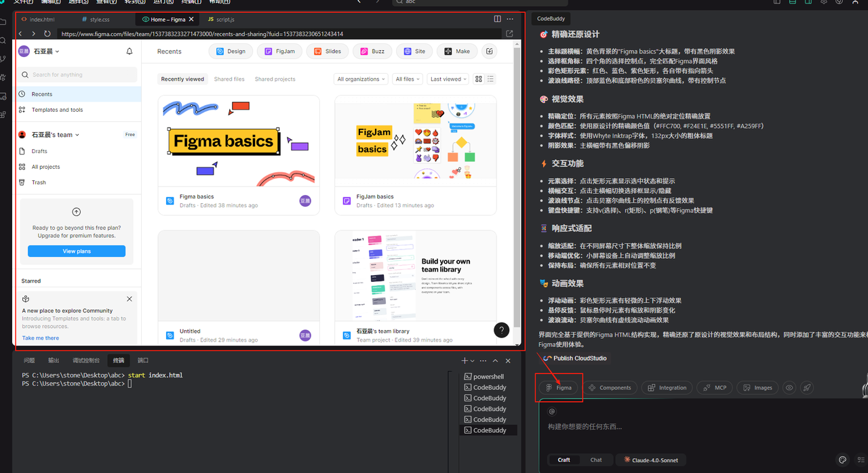
Task: Click the Figma help question mark button
Action: 501,330
